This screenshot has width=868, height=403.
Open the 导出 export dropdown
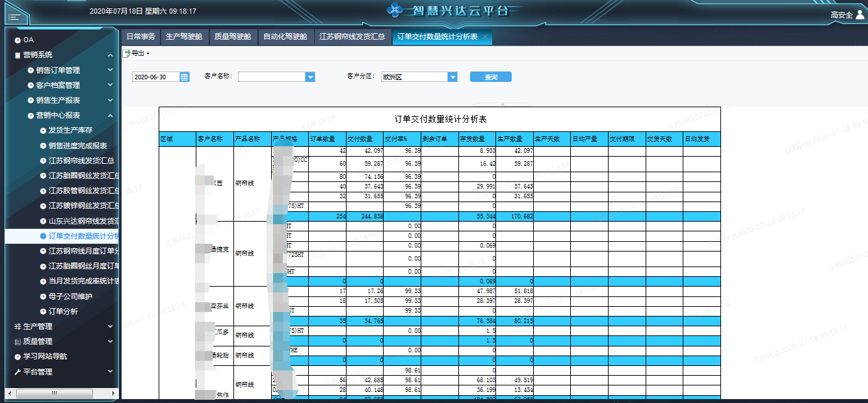point(136,53)
